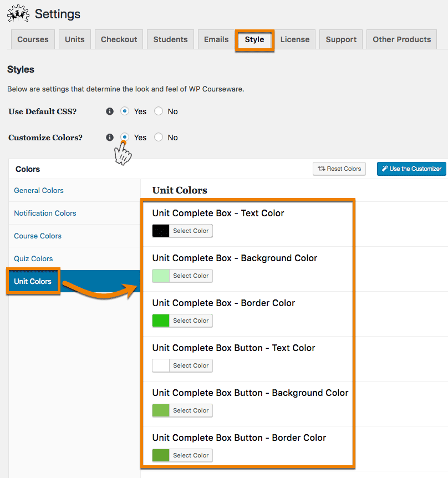This screenshot has width=448, height=478.
Task: Click Select Color under Button Background Color
Action: (191, 410)
